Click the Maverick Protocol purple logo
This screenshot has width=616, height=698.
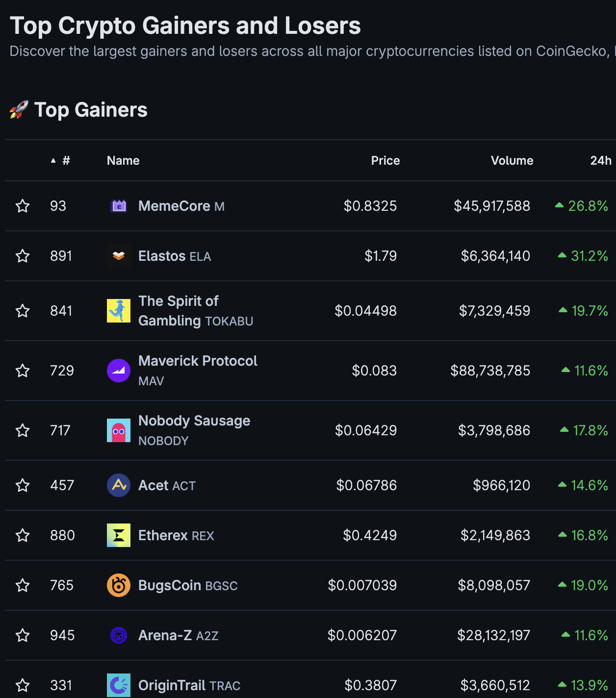tap(119, 371)
